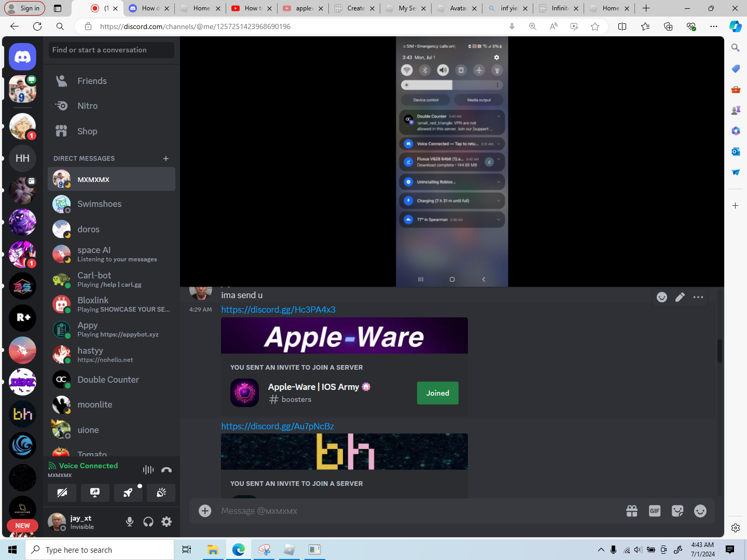Open discord.gg/Au7pNcBz invite link
This screenshot has width=747, height=560.
278,426
